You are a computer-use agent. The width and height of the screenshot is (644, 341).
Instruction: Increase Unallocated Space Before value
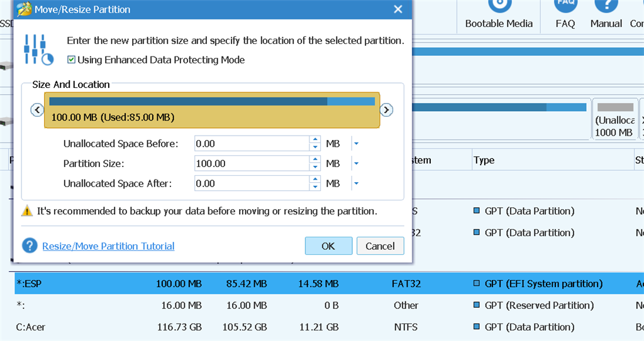point(315,140)
